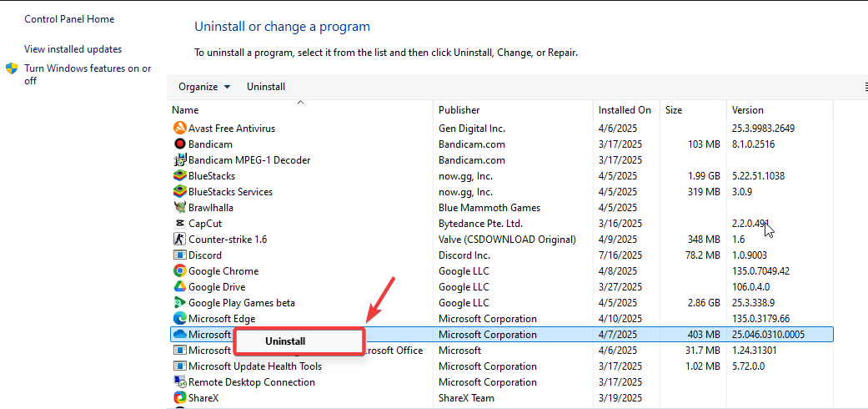
Task: Sort by the Size column header
Action: pyautogui.click(x=693, y=110)
